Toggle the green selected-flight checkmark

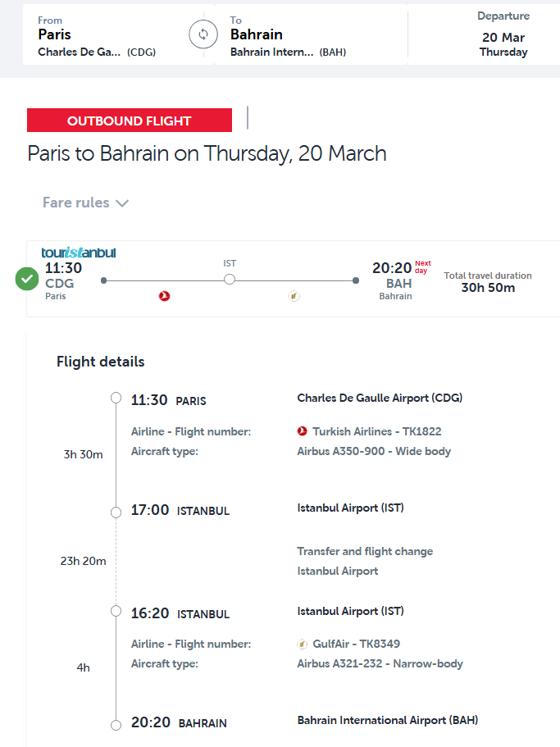pos(27,279)
